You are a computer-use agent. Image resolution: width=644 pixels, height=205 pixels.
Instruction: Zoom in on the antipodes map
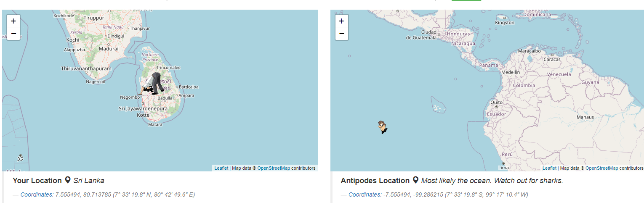(341, 21)
